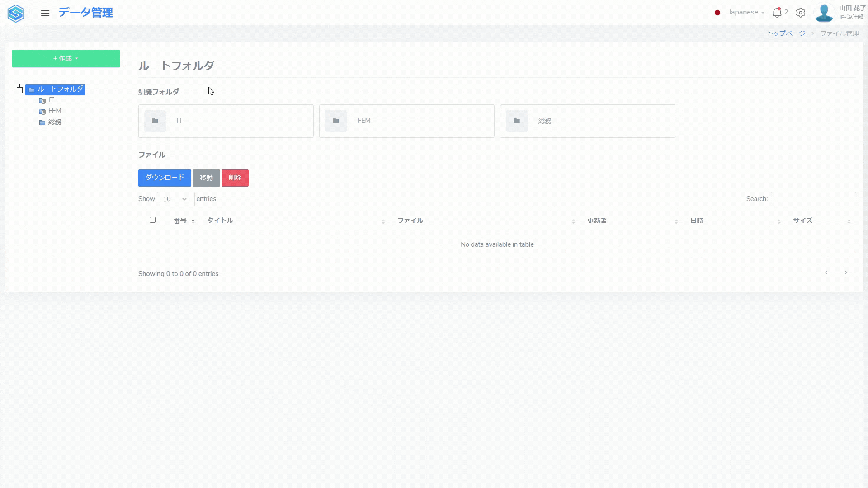Open the hamburger menu in the header
868x488 pixels.
(x=45, y=13)
